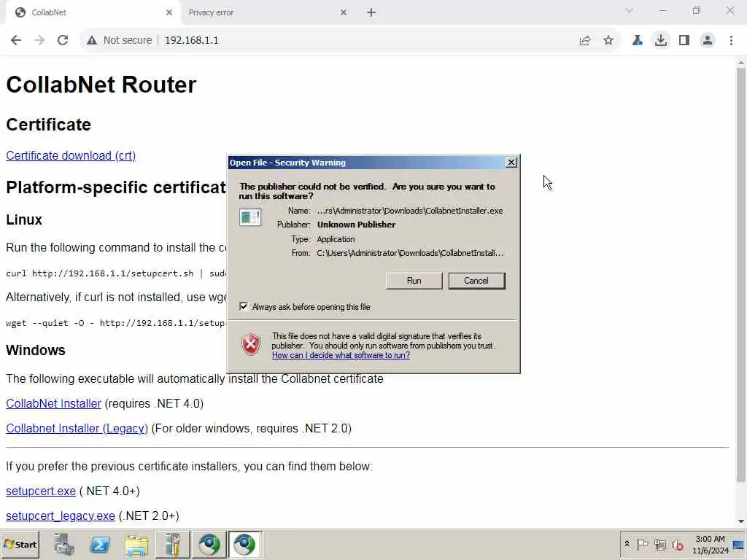The image size is (747, 560).
Task: Click Run in the Security Warning dialog
Action: click(x=414, y=281)
